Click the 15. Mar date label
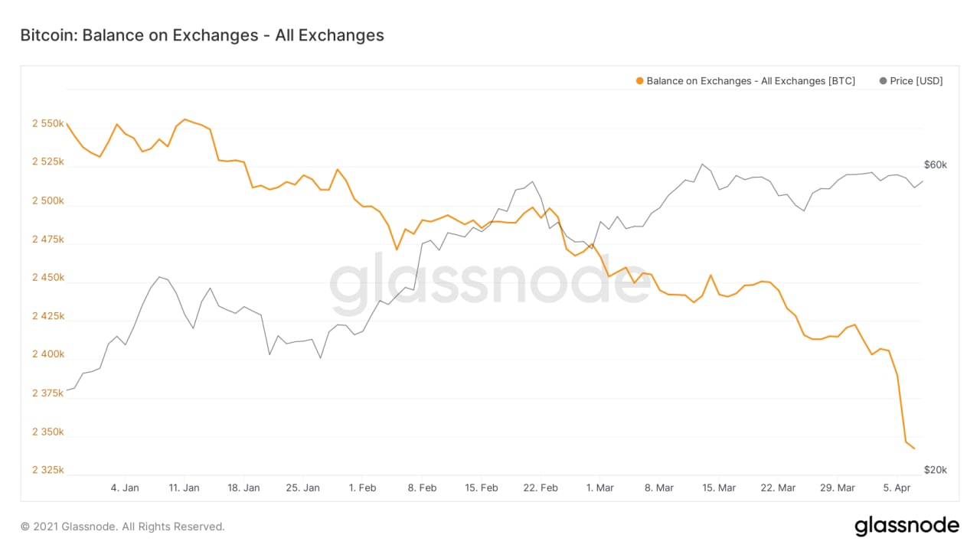Image resolution: width=980 pixels, height=551 pixels. pyautogui.click(x=718, y=487)
